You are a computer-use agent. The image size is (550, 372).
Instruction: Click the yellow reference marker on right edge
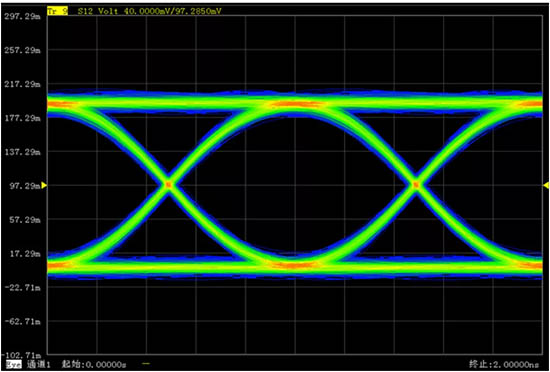click(x=546, y=185)
